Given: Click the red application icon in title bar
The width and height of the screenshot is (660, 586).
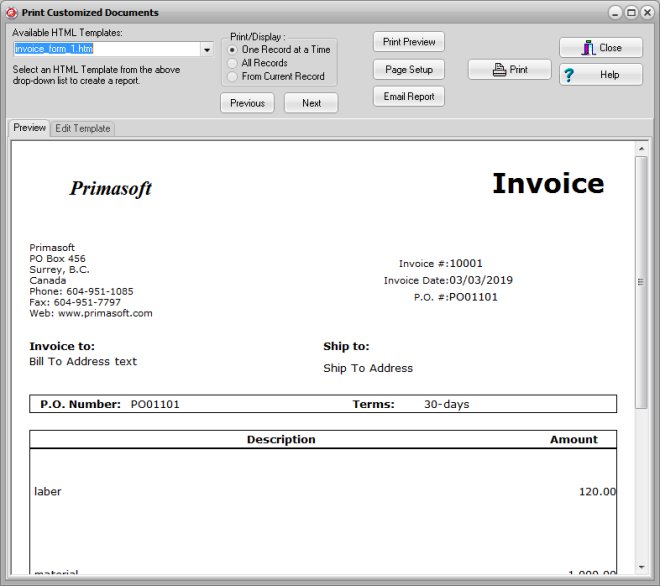Looking at the screenshot, I should click(x=11, y=13).
